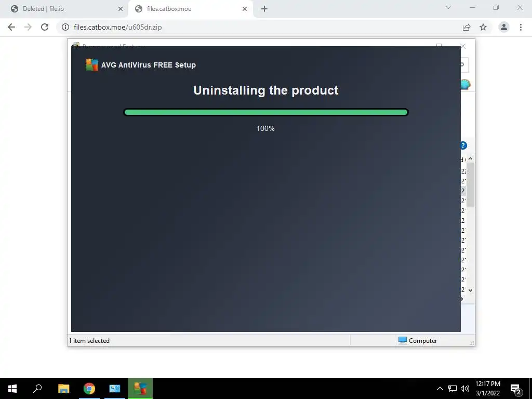The image size is (532, 399).
Task: Open help in Programs and Features window
Action: (463, 145)
